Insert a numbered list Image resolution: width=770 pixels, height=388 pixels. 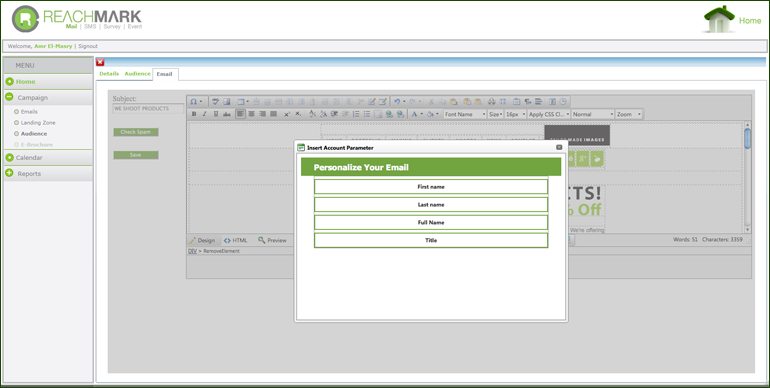[356, 114]
